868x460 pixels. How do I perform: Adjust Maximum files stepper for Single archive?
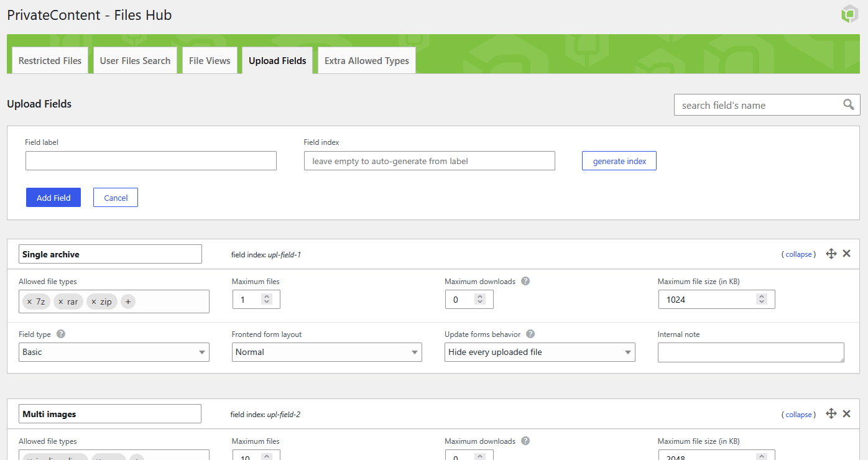[x=267, y=299]
